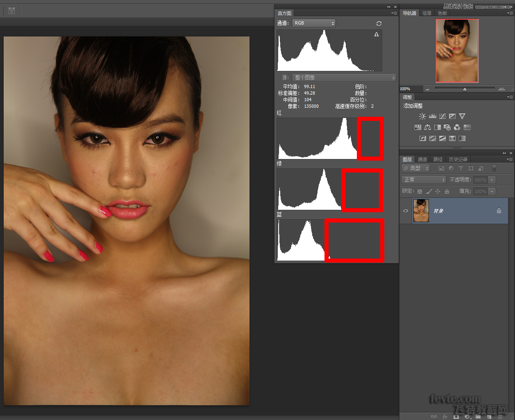Viewport: 515px width, 420px height.
Task: Open the blending mode dropdown showing 正常
Action: tap(423, 179)
